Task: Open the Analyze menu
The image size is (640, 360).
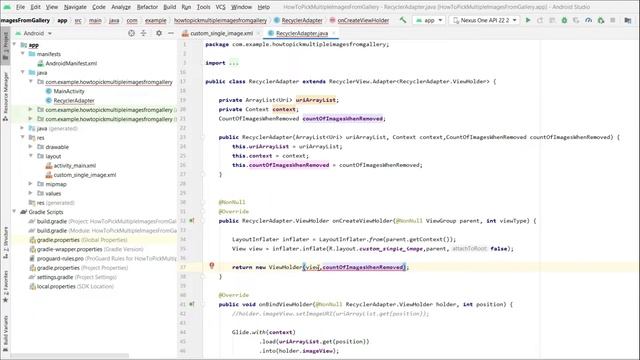Action: pyautogui.click(x=121, y=7)
